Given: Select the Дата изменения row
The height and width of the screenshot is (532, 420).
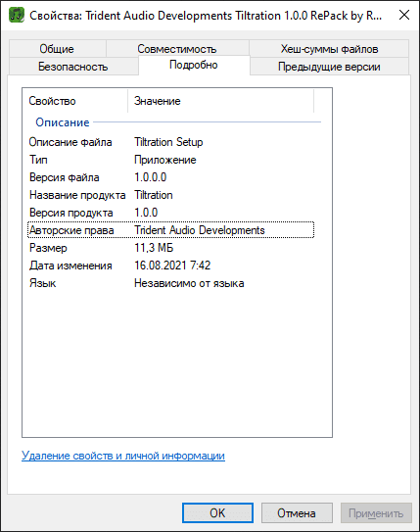Looking at the screenshot, I should 171,266.
